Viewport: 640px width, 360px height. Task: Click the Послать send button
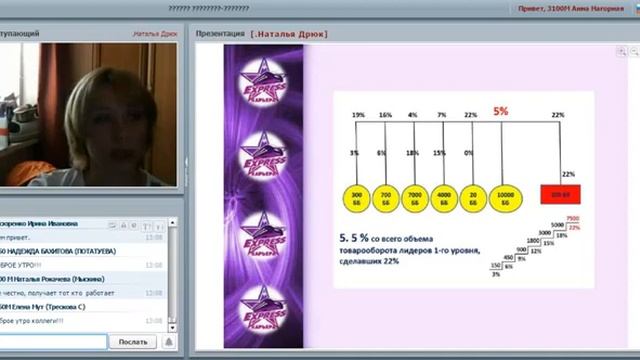point(133,342)
